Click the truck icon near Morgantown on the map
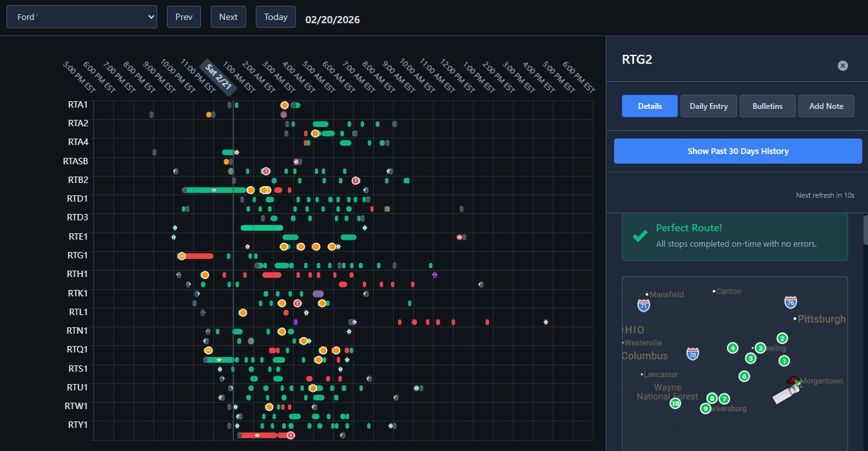 point(787,390)
